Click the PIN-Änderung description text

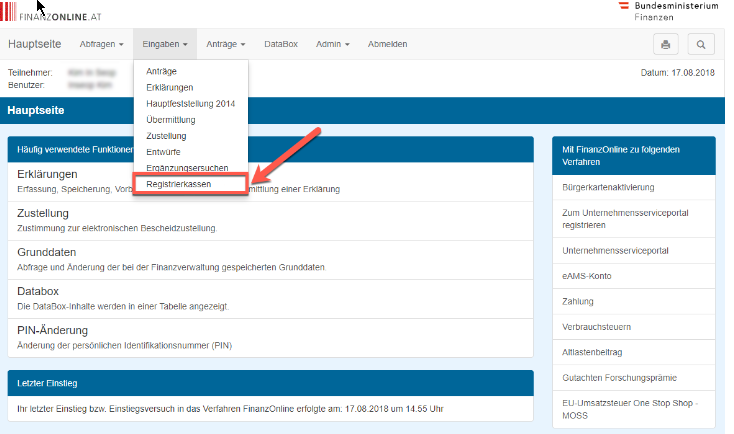tap(125, 346)
